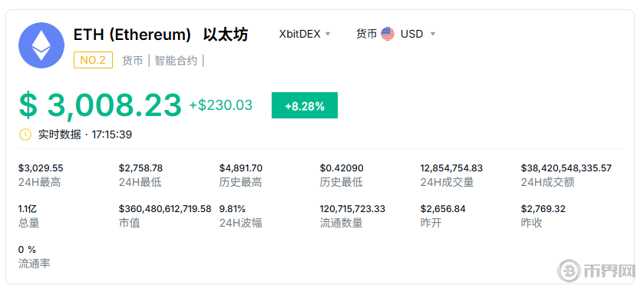Click the 24H成交额 value $38,420,548,335.57
This screenshot has width=644, height=292.
(x=566, y=168)
